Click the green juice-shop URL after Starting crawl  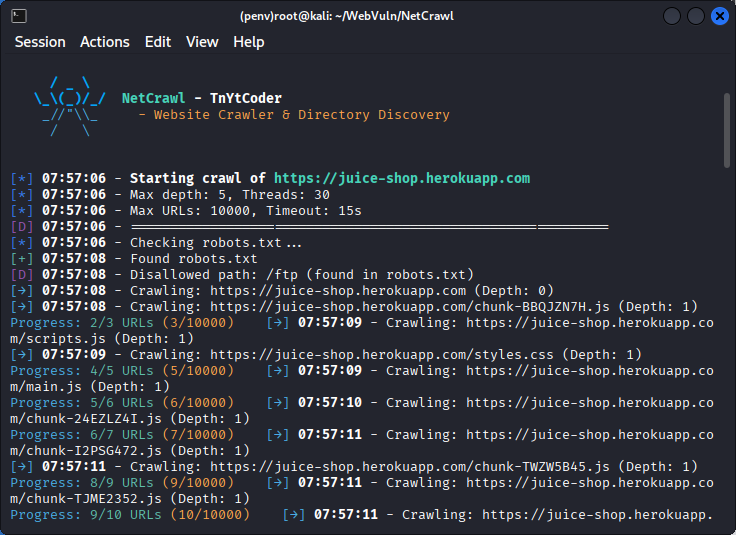click(x=402, y=178)
